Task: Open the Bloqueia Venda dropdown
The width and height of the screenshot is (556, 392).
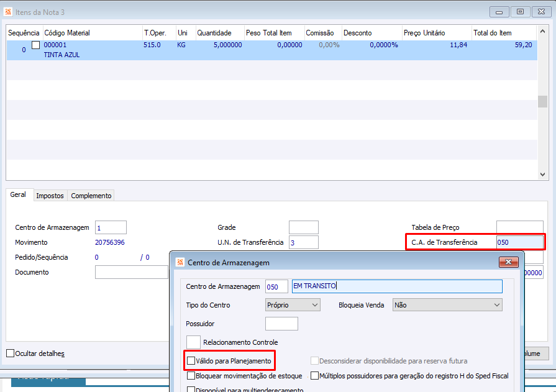Action: (x=447, y=305)
